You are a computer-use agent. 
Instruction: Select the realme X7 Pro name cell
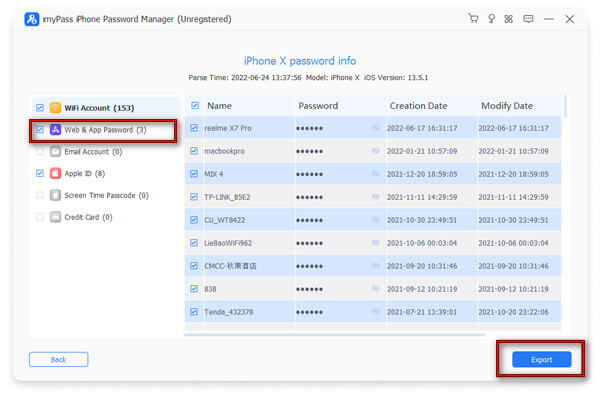click(228, 128)
